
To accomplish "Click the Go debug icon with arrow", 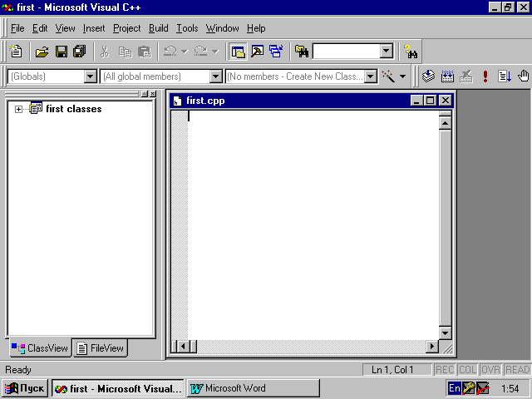I will tap(505, 76).
